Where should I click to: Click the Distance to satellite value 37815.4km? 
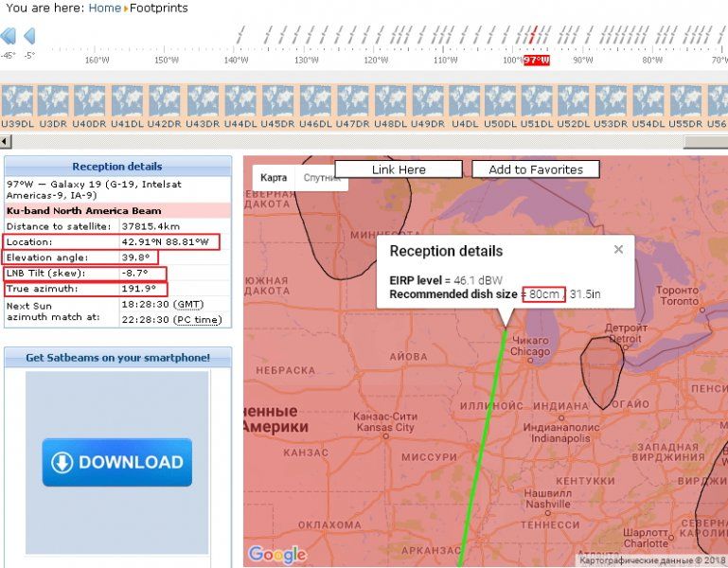pyautogui.click(x=151, y=226)
